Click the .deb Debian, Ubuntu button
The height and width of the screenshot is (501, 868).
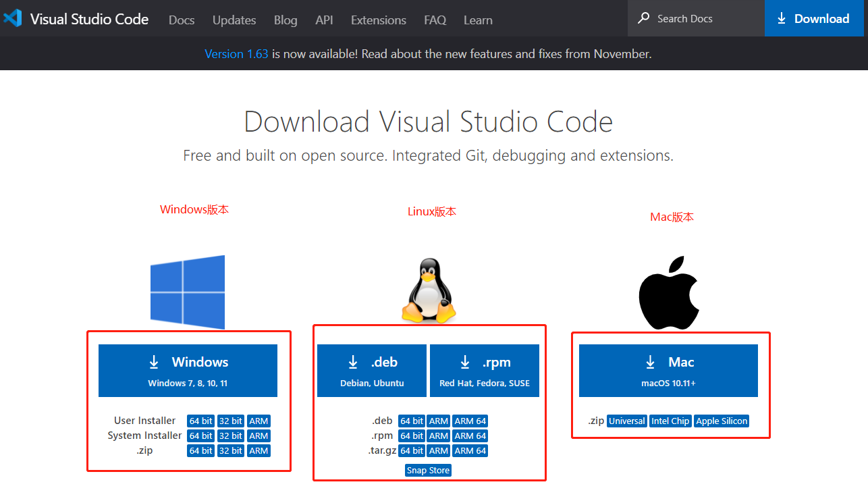[372, 371]
